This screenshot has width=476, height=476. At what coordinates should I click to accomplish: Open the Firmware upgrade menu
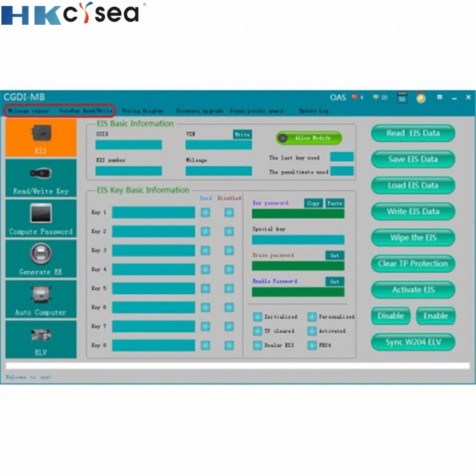point(199,111)
